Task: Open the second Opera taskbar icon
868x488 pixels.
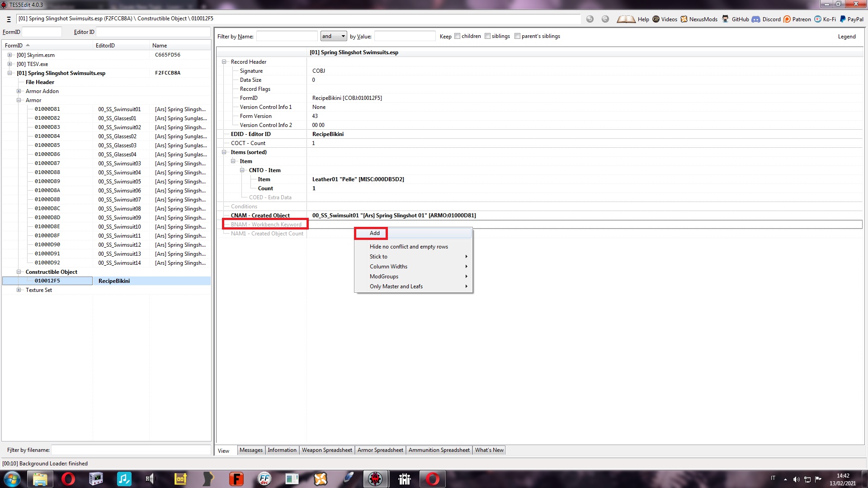Action: point(432,479)
